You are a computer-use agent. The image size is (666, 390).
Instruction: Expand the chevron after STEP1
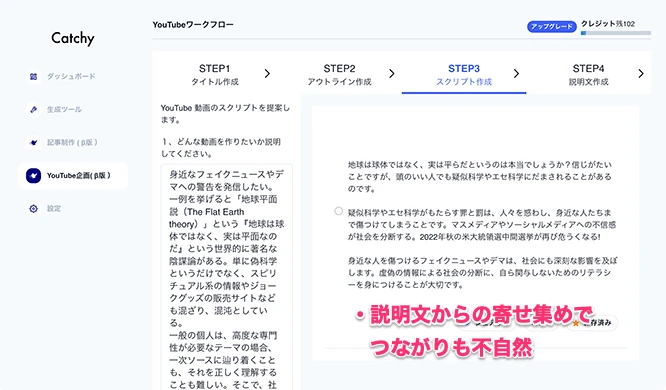267,73
